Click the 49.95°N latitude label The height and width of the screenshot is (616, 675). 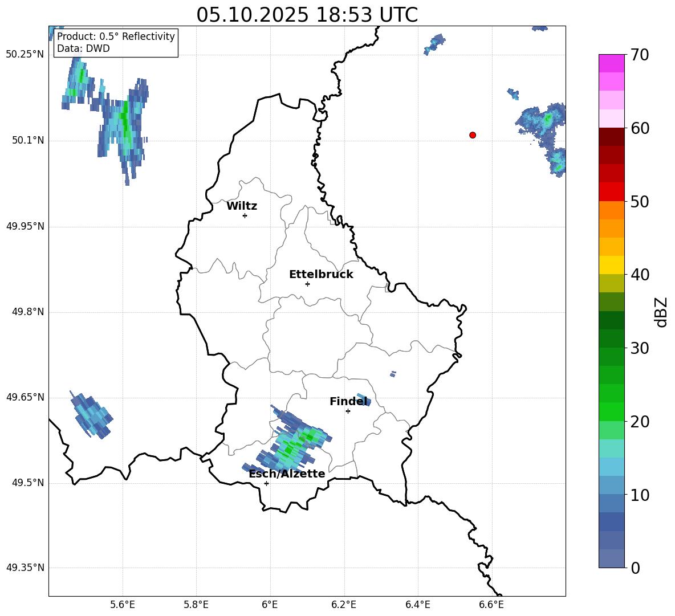(25, 226)
